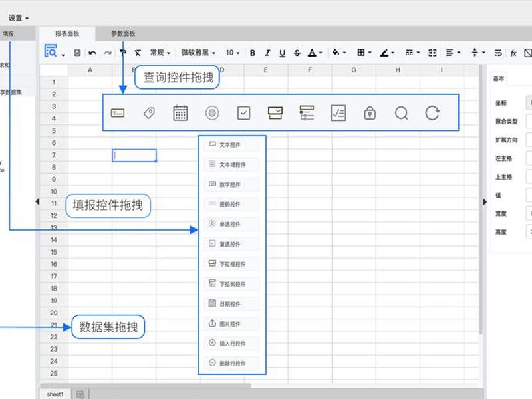Toggle underline formatting
532x399 pixels.
(x=282, y=53)
